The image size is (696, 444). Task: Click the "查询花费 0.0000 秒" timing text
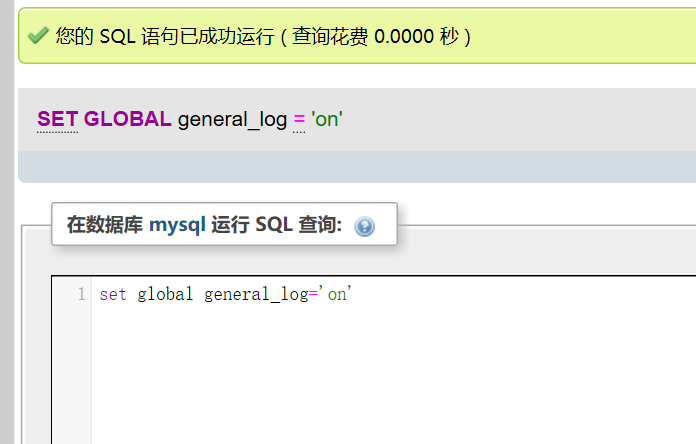point(375,36)
